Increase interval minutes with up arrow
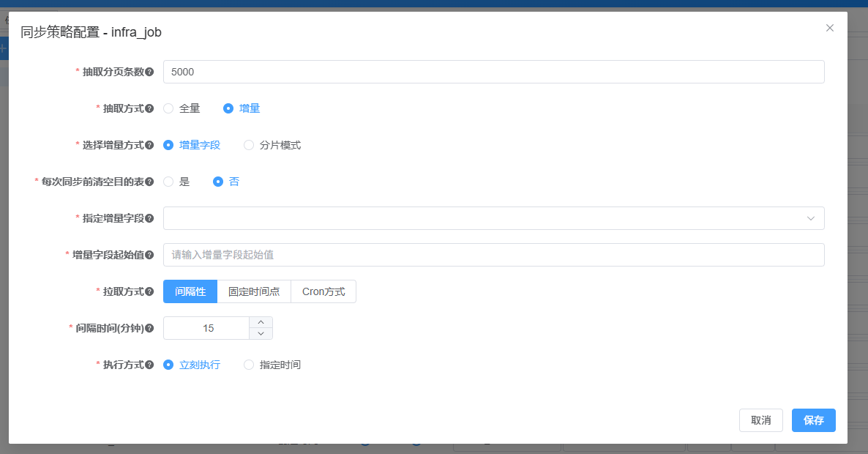 point(261,322)
